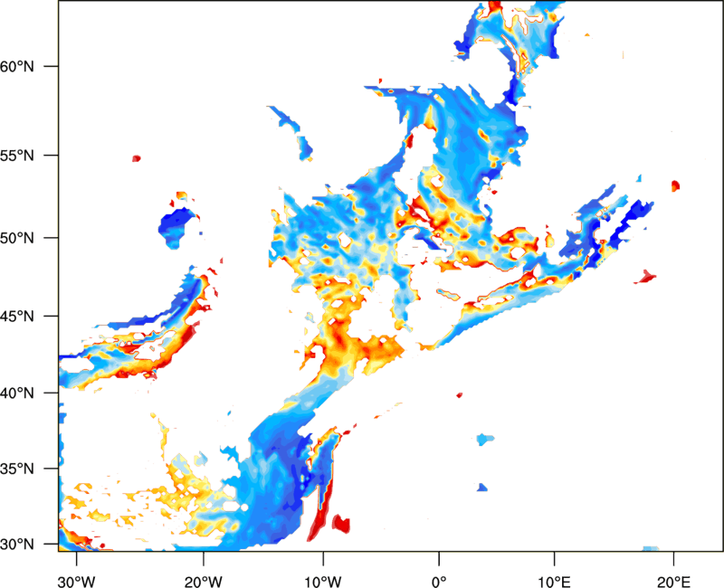The height and width of the screenshot is (588, 724).
Task: Click the 35°N latitude label
Action: 17,469
